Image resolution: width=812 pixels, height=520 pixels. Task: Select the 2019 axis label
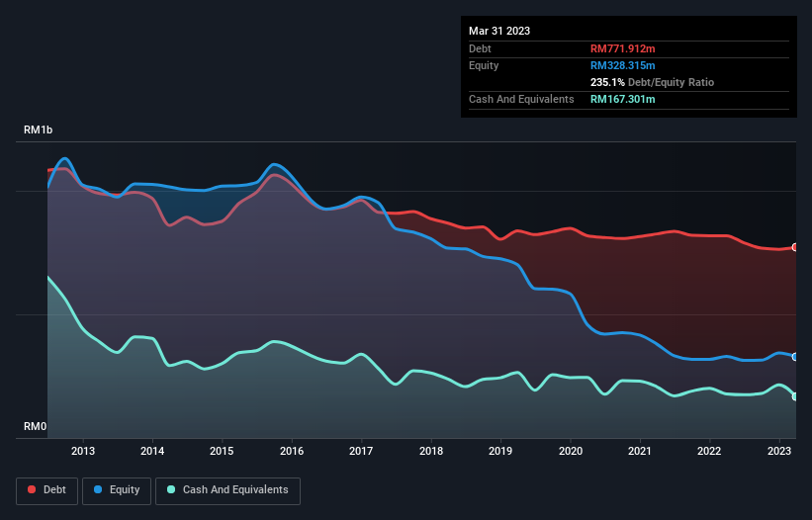tap(500, 451)
